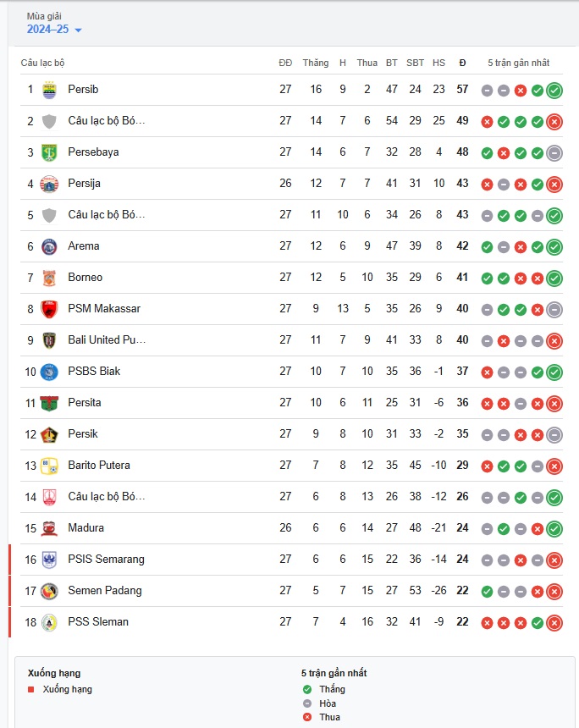Select PSM Makassar's latest draw indicator
Viewport: 579px width, 728px height.
(554, 310)
